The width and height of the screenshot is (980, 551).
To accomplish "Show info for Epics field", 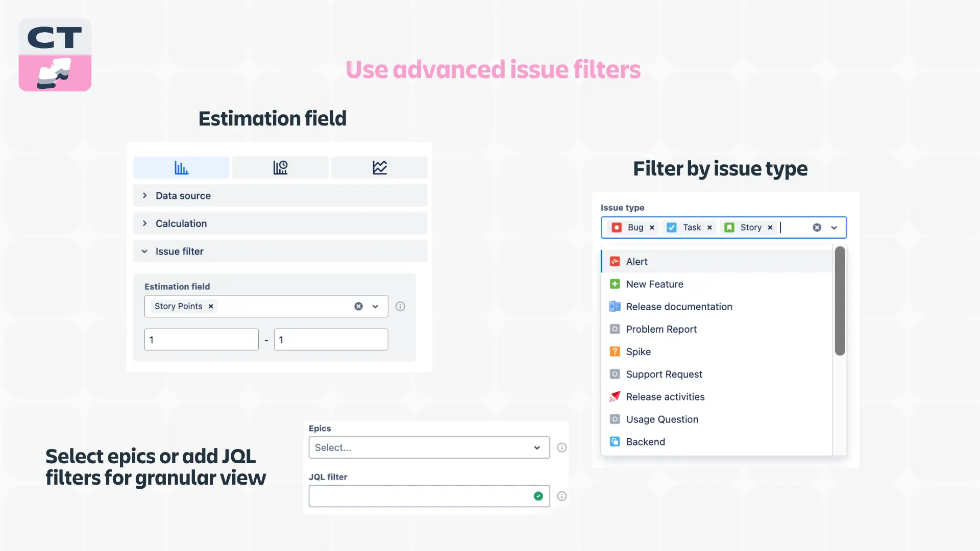I will click(x=562, y=447).
